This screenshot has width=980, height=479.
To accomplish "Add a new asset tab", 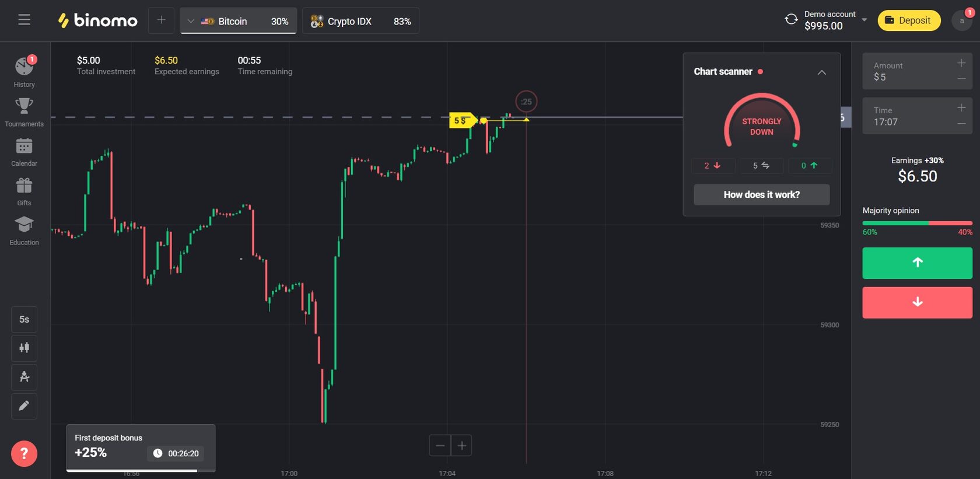I will [x=161, y=20].
